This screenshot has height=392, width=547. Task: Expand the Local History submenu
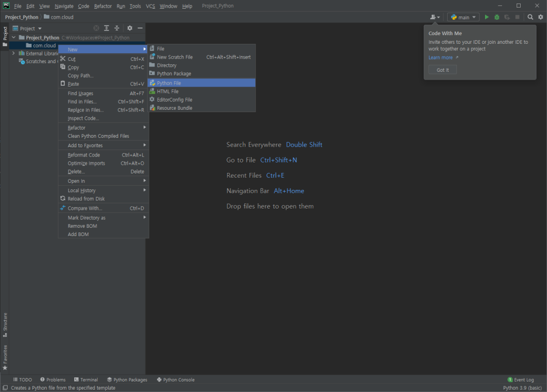(103, 190)
